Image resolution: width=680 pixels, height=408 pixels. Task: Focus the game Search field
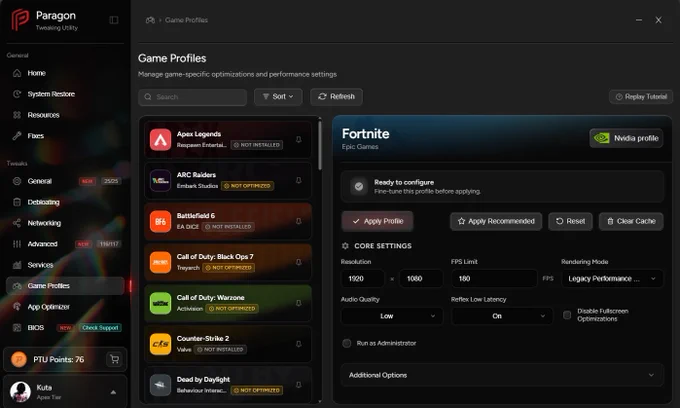point(193,97)
